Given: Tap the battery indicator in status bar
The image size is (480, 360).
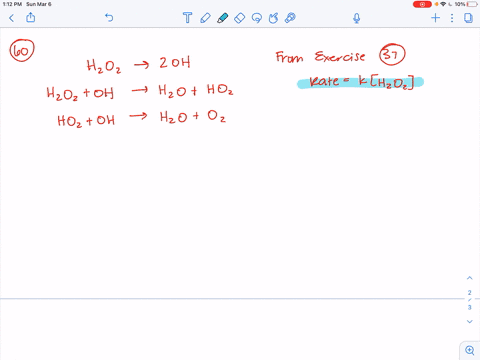Looking at the screenshot, I should [472, 4].
